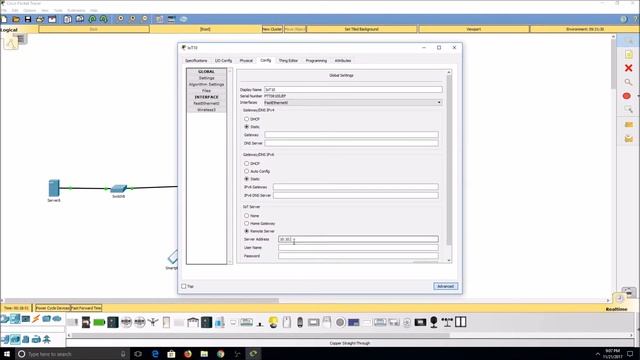Viewport: 640px width, 360px height.
Task: Open the Interfaces dropdown
Action: point(353,102)
